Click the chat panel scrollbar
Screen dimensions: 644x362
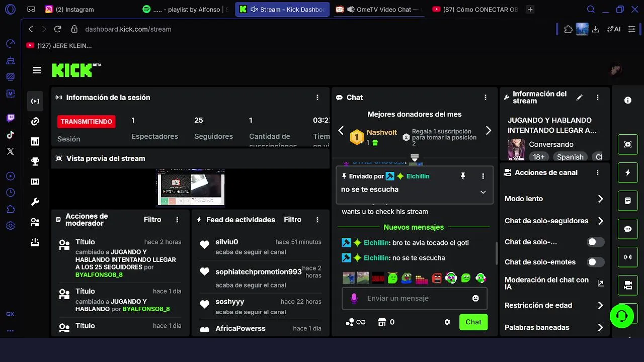point(497,253)
